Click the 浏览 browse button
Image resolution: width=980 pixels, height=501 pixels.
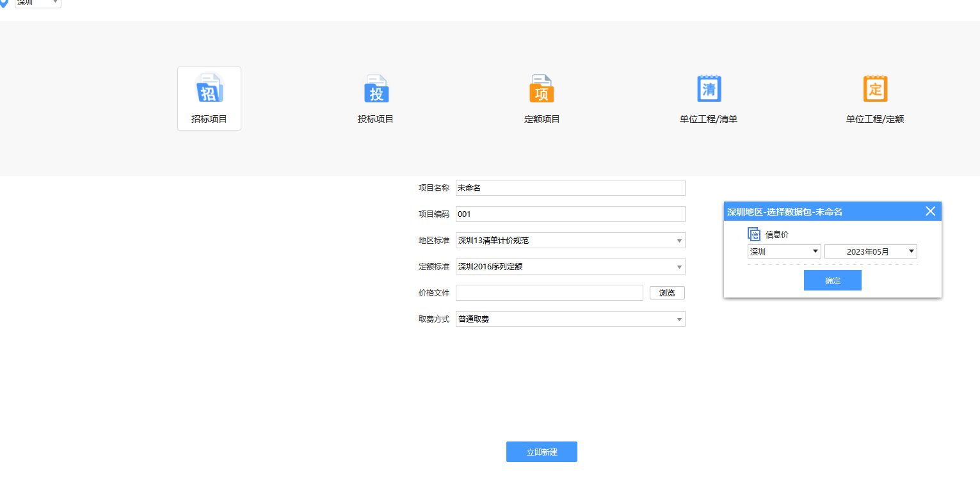[x=667, y=292]
